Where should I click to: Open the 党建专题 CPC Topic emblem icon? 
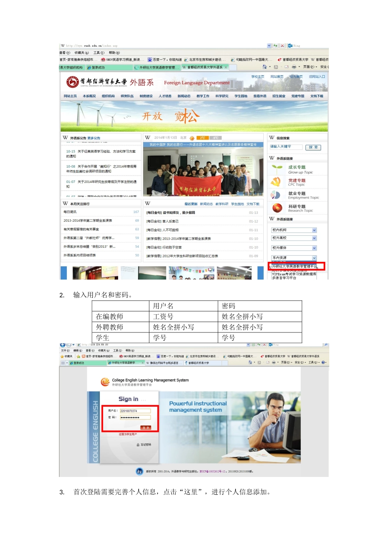pos(276,182)
